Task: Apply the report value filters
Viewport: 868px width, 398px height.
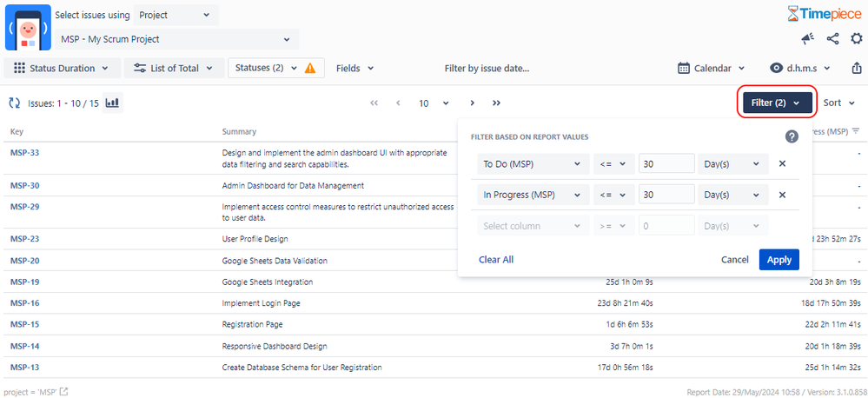Action: (x=779, y=260)
